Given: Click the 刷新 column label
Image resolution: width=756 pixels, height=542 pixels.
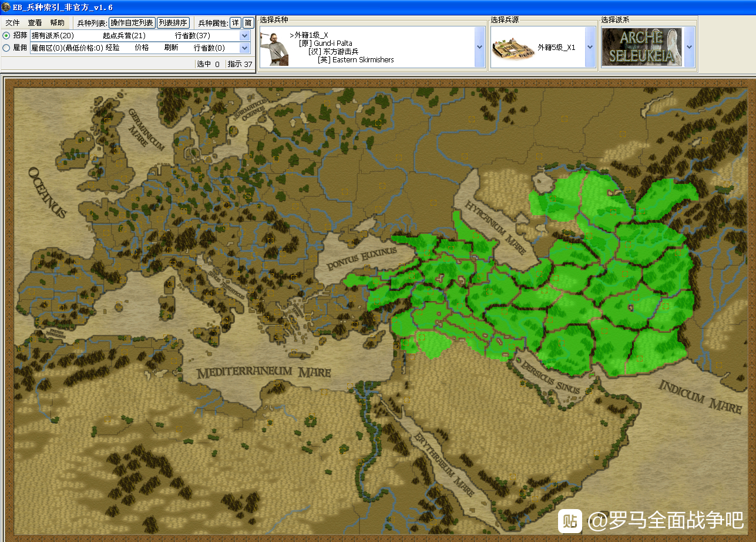Looking at the screenshot, I should tap(172, 48).
